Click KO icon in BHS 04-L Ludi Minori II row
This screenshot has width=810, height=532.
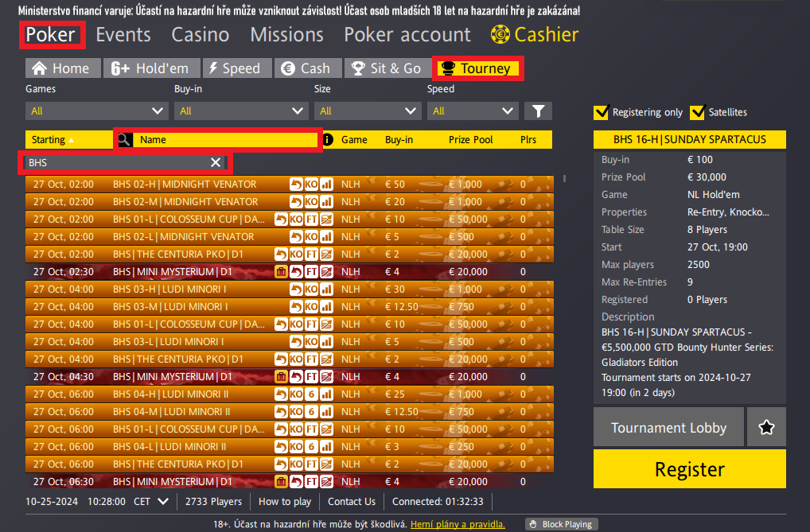297,447
